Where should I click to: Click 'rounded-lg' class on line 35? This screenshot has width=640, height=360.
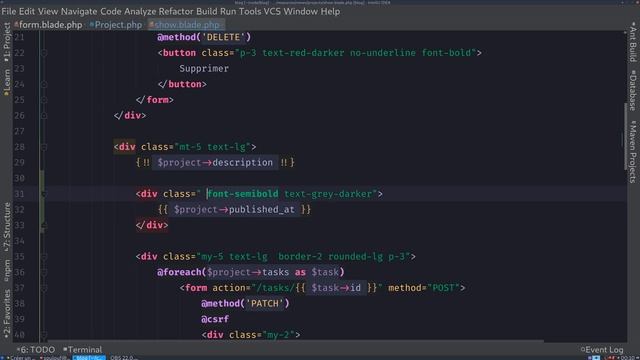point(356,257)
